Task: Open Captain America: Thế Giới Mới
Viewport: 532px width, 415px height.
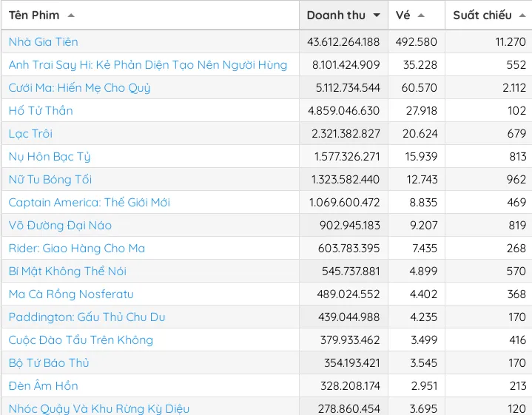Action: tap(89, 203)
